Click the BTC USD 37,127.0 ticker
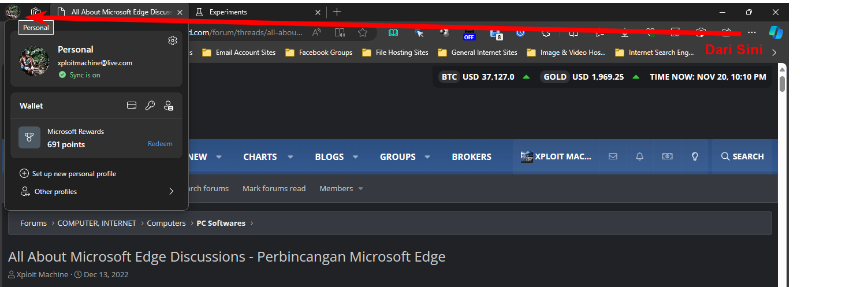The image size is (868, 287). point(484,77)
